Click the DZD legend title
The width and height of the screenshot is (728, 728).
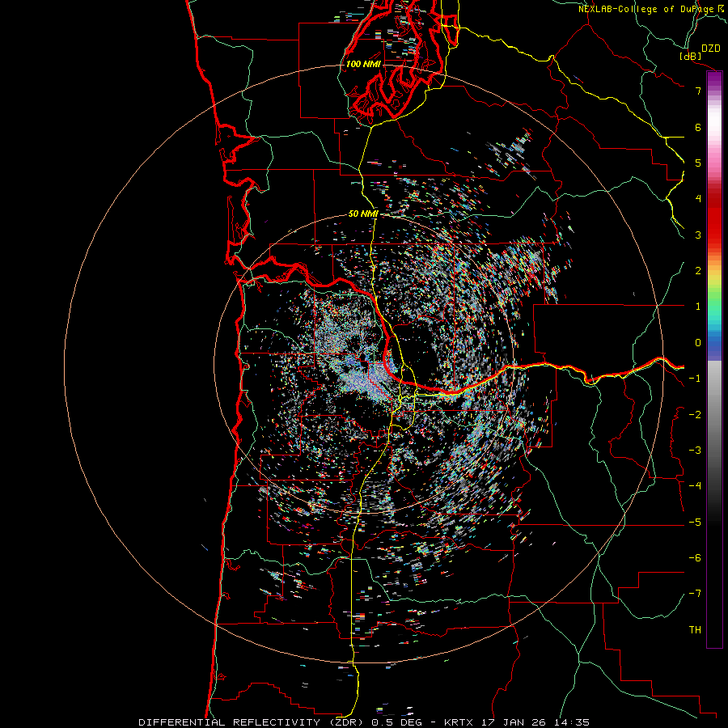[711, 48]
